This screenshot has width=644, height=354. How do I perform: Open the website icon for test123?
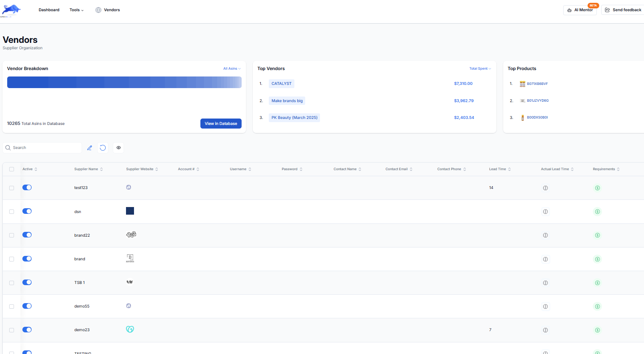pos(129,187)
